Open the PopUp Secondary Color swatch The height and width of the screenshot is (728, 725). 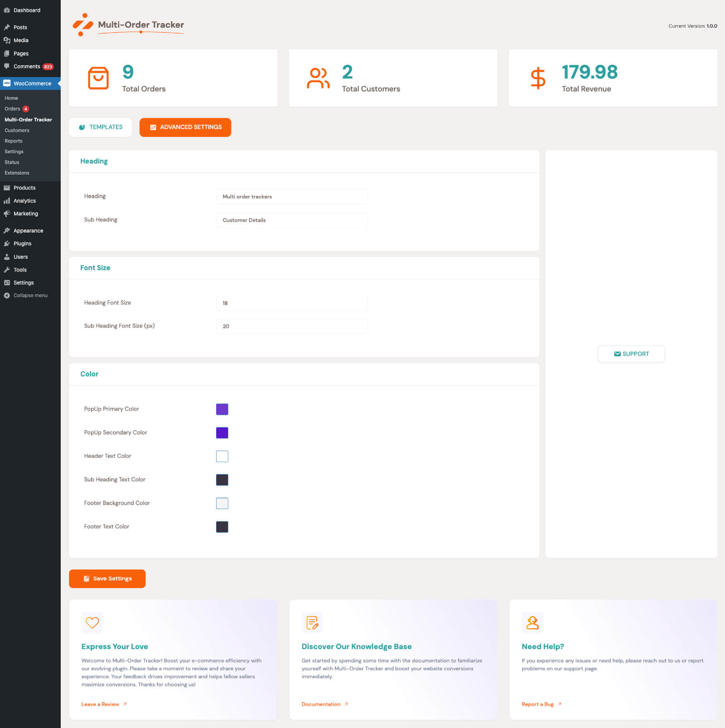[x=222, y=433]
